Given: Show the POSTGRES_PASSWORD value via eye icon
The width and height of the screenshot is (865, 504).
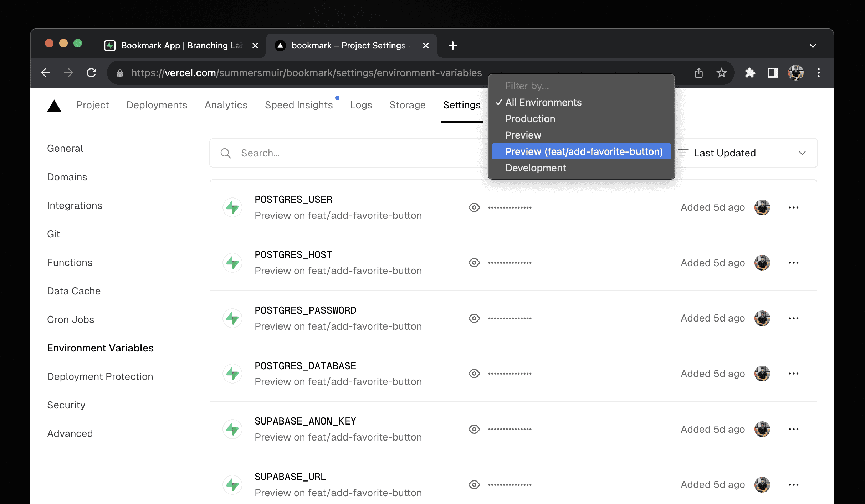Looking at the screenshot, I should [x=474, y=318].
